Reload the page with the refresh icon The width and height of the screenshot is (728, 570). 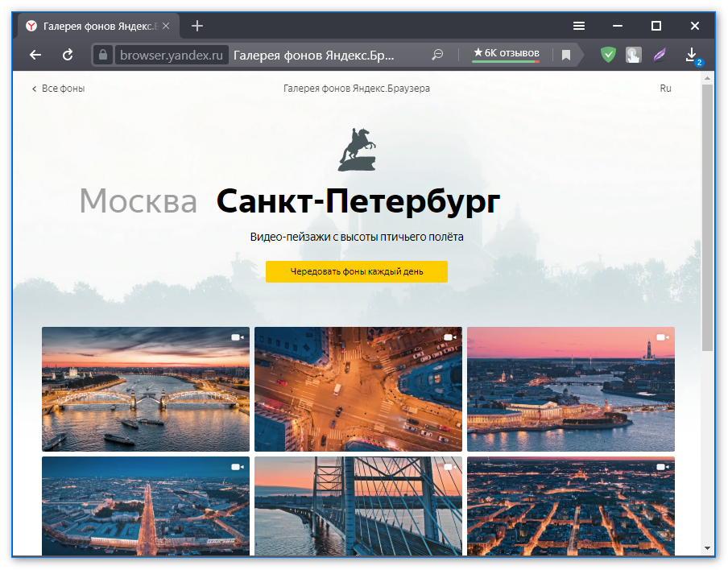coord(68,55)
